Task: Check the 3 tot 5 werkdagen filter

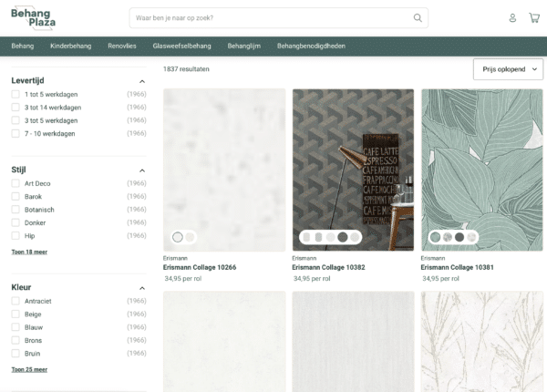Action: pos(15,120)
